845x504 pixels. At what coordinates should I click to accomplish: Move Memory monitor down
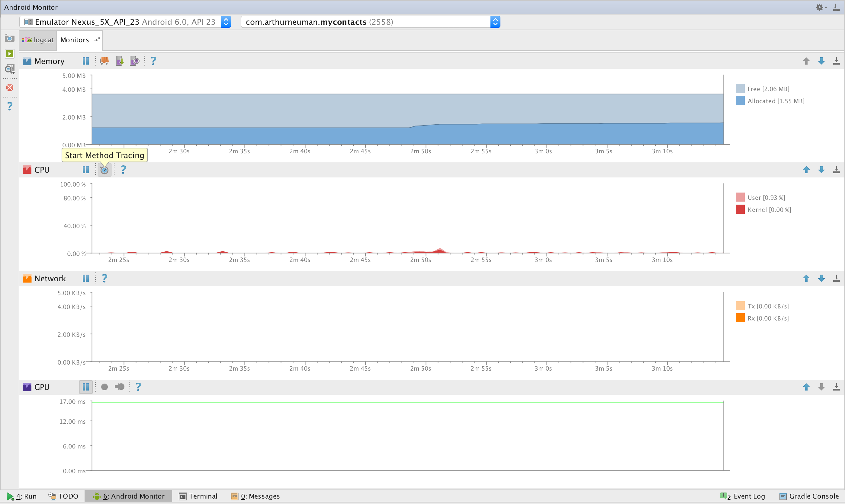pyautogui.click(x=821, y=61)
